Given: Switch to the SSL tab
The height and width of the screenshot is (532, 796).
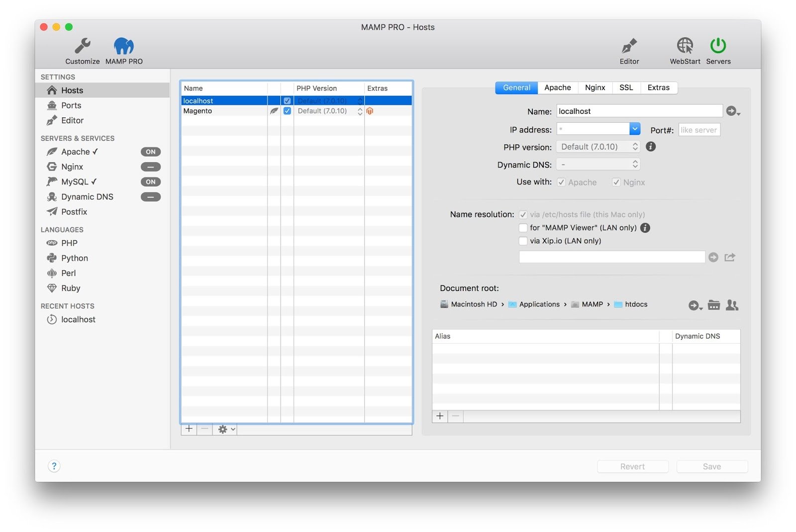Looking at the screenshot, I should (626, 88).
